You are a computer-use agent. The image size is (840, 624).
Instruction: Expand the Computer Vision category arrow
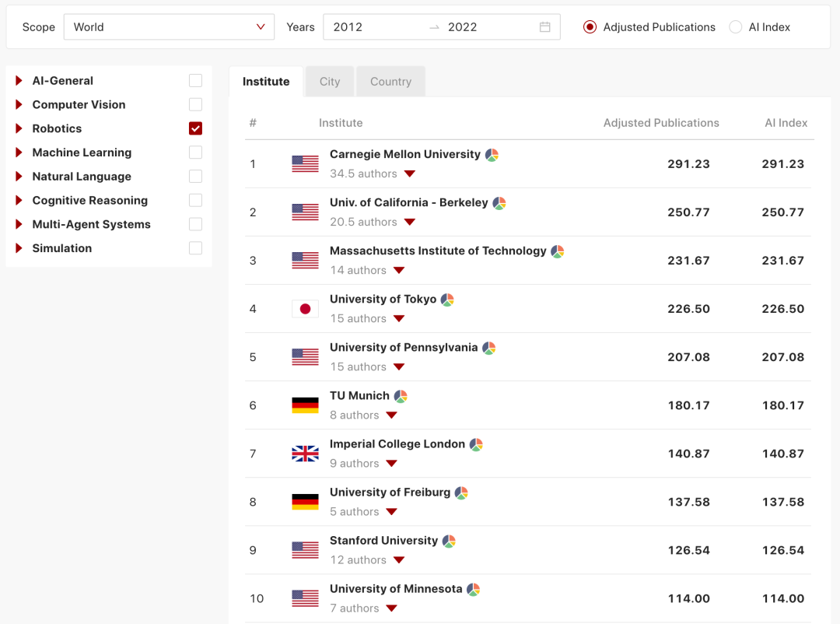click(19, 104)
